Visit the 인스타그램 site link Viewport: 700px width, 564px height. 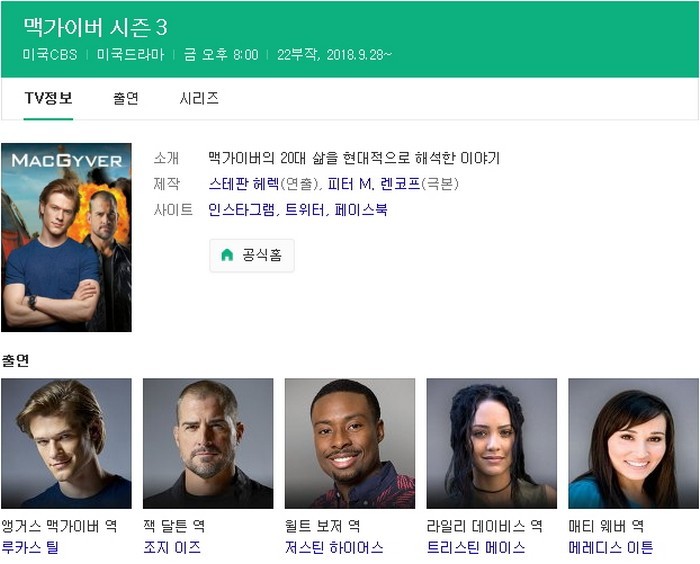click(x=242, y=210)
